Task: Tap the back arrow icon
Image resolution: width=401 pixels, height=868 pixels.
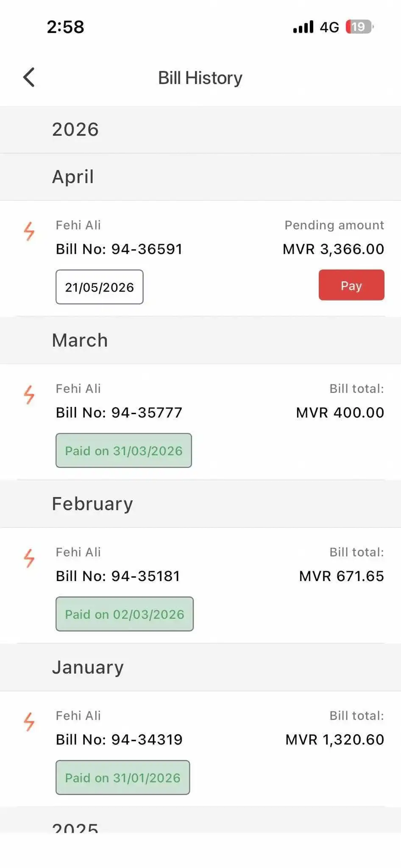Action: click(29, 78)
